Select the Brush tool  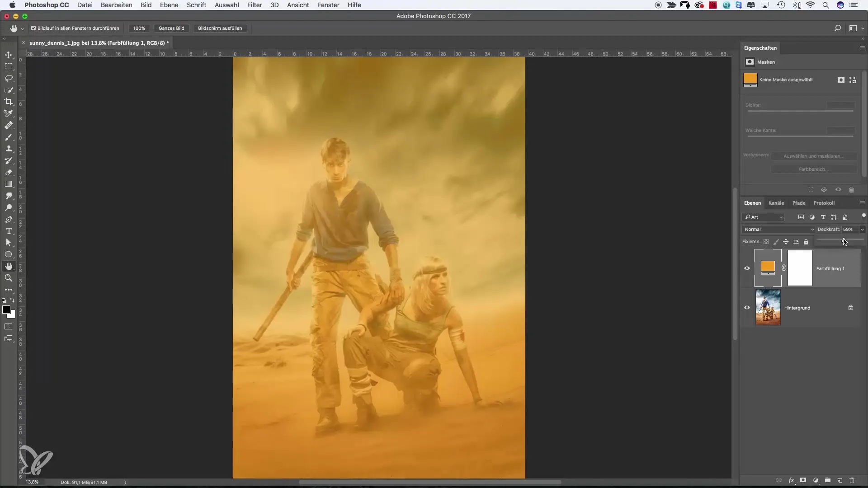point(9,137)
